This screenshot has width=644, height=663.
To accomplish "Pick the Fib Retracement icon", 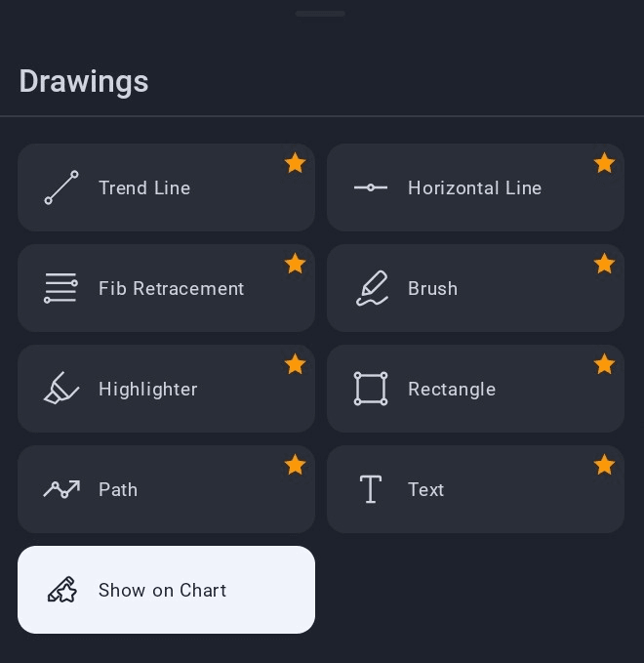I will click(61, 288).
